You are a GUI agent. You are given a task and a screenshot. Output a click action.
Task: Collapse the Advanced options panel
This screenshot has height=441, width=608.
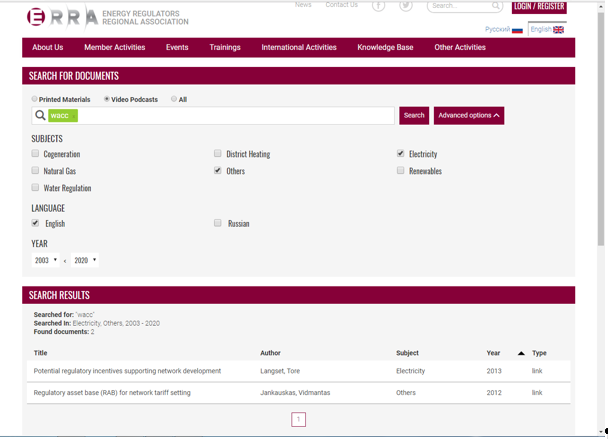pos(469,116)
